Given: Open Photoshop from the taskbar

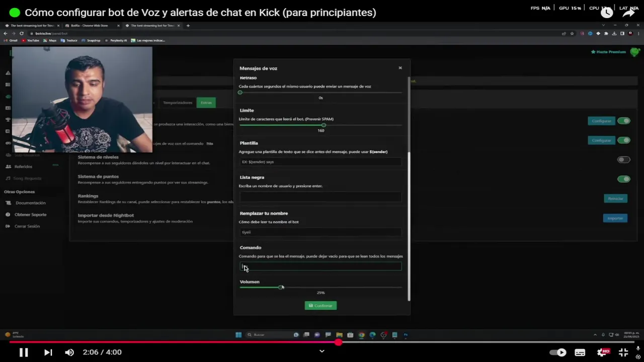Looking at the screenshot, I should pos(406,335).
